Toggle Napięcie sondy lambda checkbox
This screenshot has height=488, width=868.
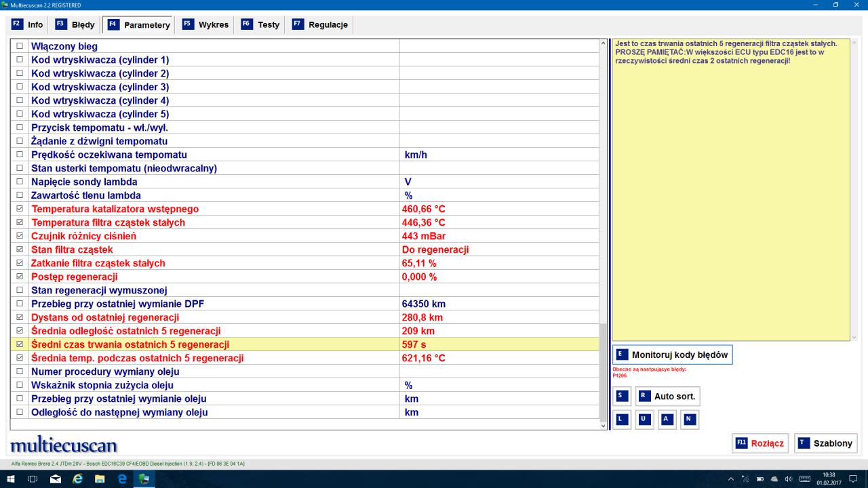tap(20, 182)
